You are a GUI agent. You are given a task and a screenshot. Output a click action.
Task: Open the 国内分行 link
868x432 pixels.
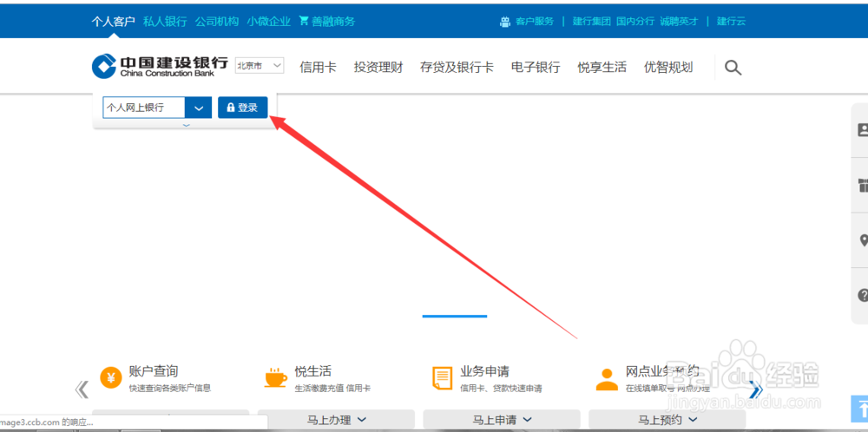635,22
